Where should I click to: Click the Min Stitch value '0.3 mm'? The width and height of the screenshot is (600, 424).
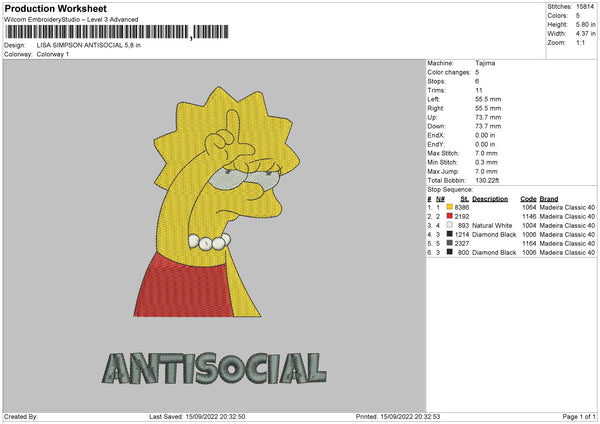[x=486, y=163]
